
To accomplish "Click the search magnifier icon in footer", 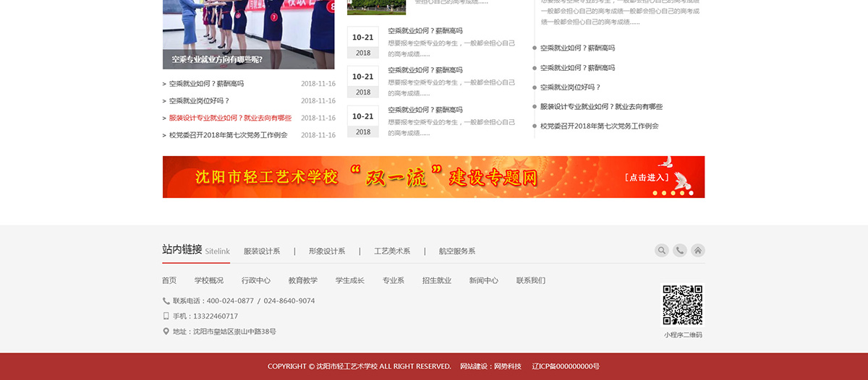I will coord(662,251).
